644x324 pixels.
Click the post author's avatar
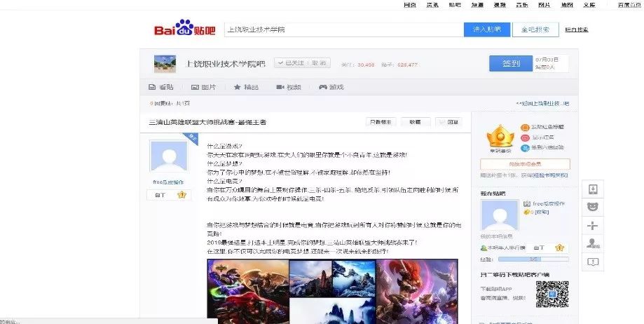click(169, 156)
